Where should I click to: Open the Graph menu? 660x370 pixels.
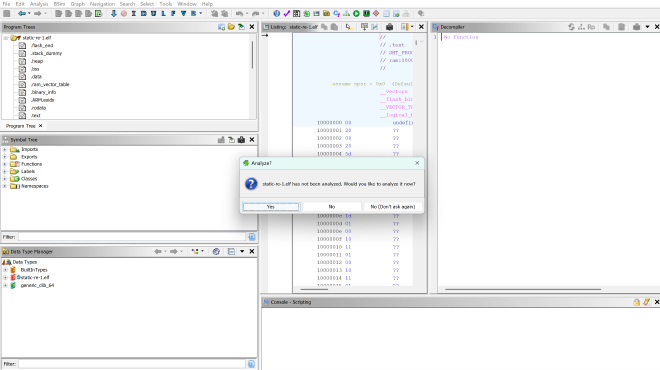(x=77, y=4)
